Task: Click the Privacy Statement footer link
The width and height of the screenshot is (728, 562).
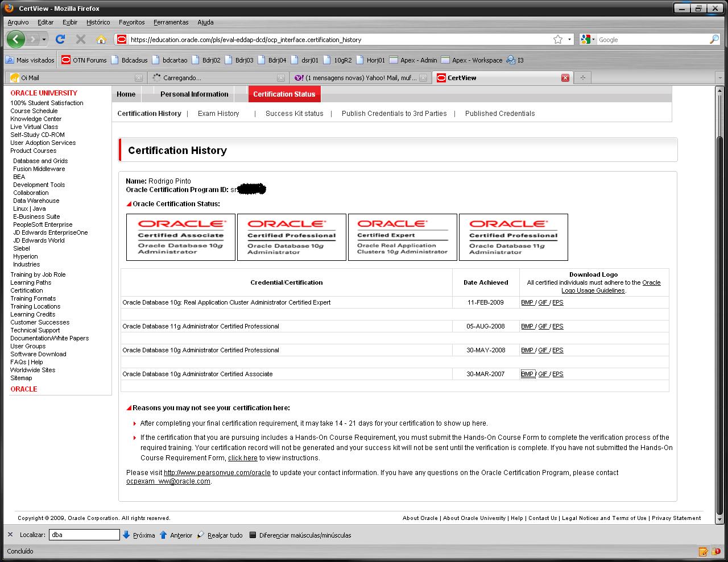Action: click(x=676, y=518)
